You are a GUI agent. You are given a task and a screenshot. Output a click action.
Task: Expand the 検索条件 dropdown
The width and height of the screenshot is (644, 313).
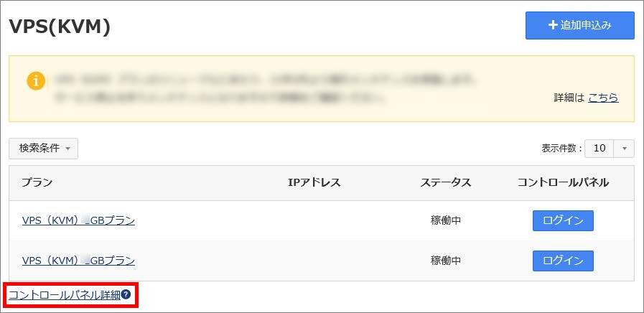coord(44,149)
